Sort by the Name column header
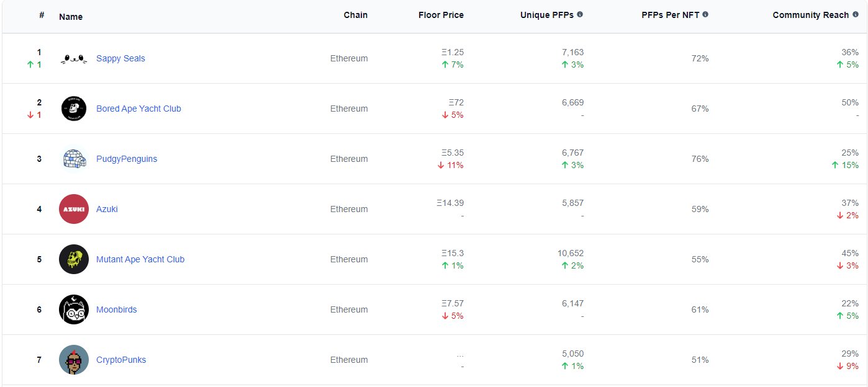This screenshot has width=868, height=387. 71,17
